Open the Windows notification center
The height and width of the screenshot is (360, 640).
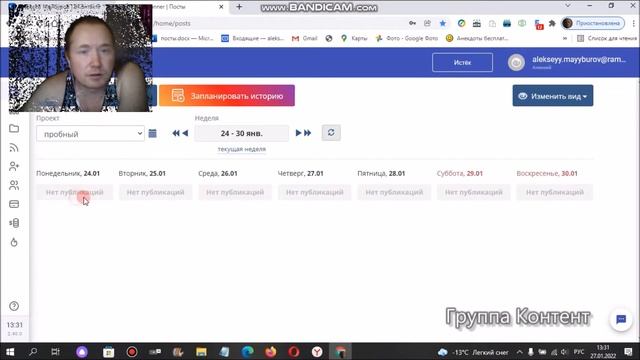coord(629,352)
